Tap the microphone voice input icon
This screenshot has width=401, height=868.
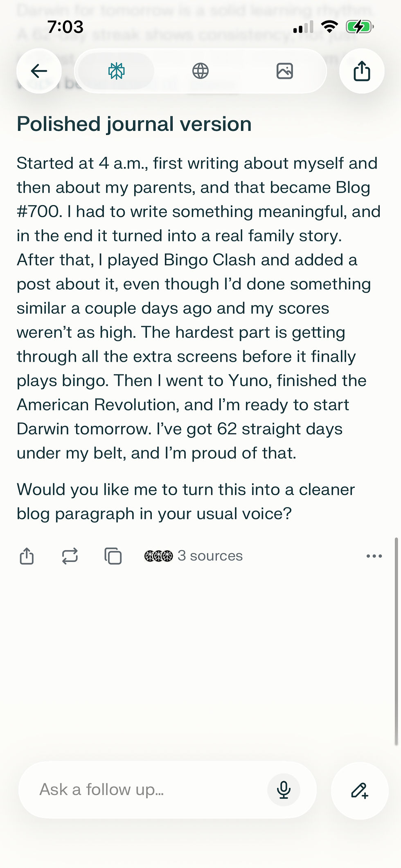(284, 790)
